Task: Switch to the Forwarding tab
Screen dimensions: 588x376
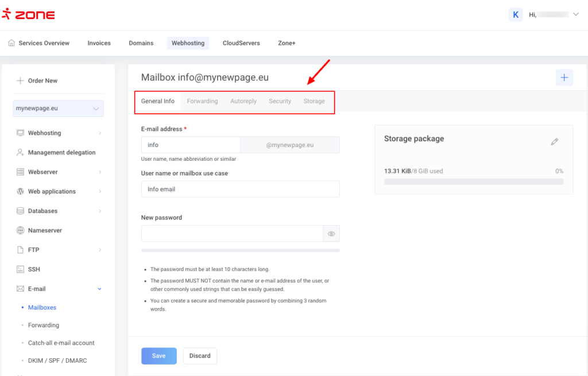Action: 202,101
